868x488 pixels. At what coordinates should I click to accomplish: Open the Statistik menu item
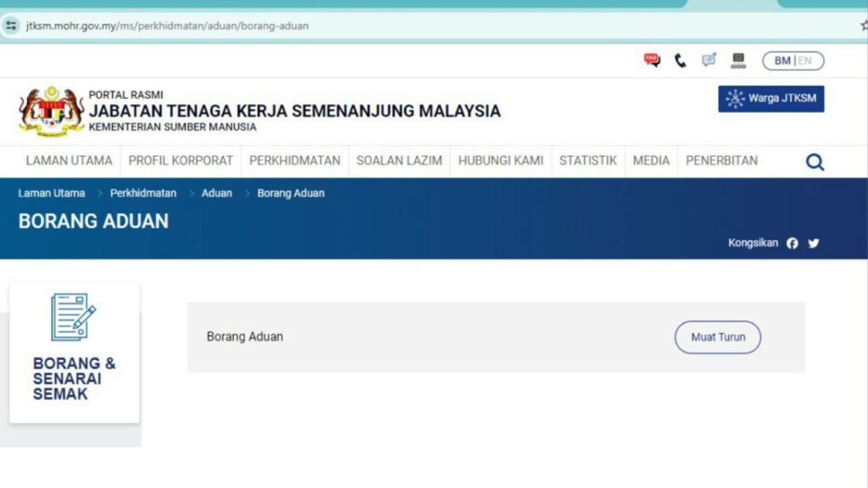pyautogui.click(x=587, y=160)
